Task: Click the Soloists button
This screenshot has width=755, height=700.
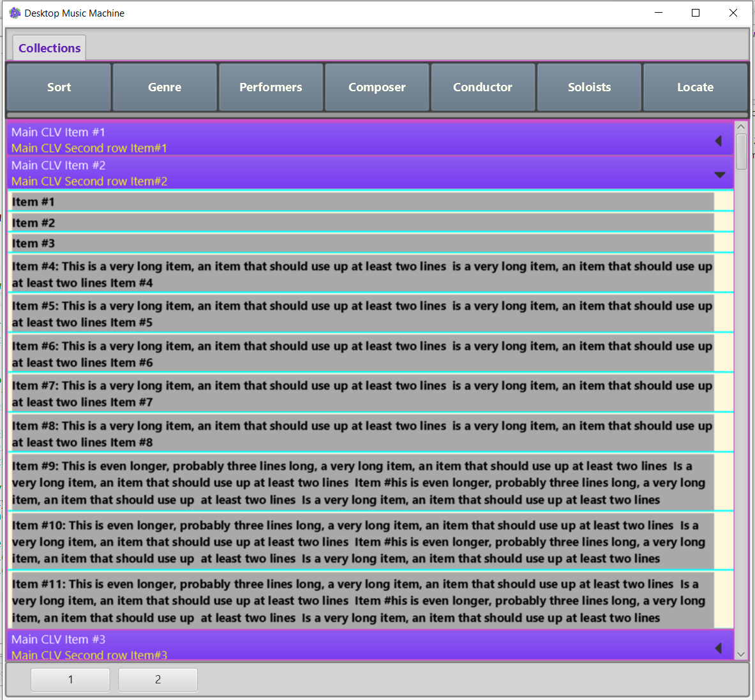Action: point(589,87)
